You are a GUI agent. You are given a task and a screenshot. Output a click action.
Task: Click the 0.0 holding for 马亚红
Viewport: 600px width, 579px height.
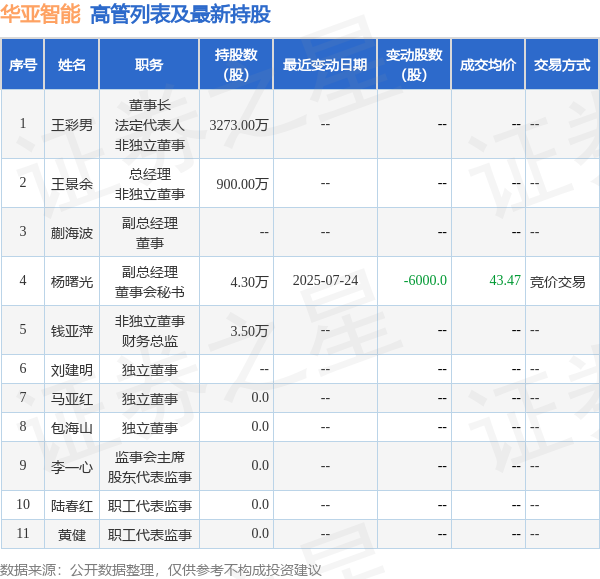coord(260,398)
